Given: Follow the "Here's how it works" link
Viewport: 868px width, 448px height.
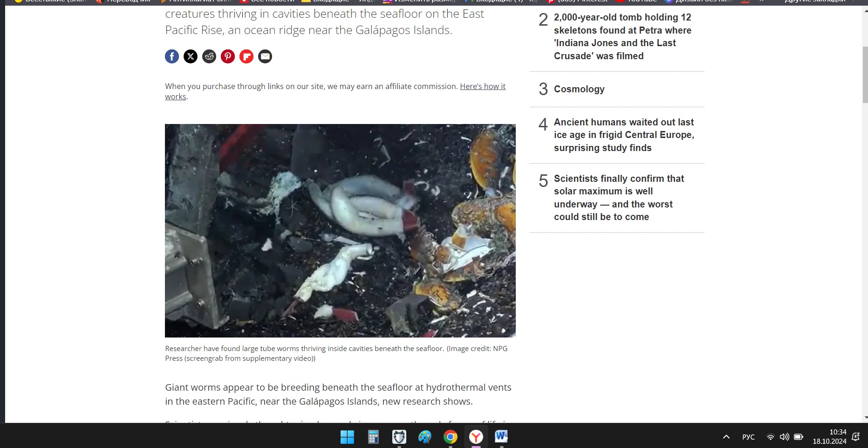Looking at the screenshot, I should (482, 86).
